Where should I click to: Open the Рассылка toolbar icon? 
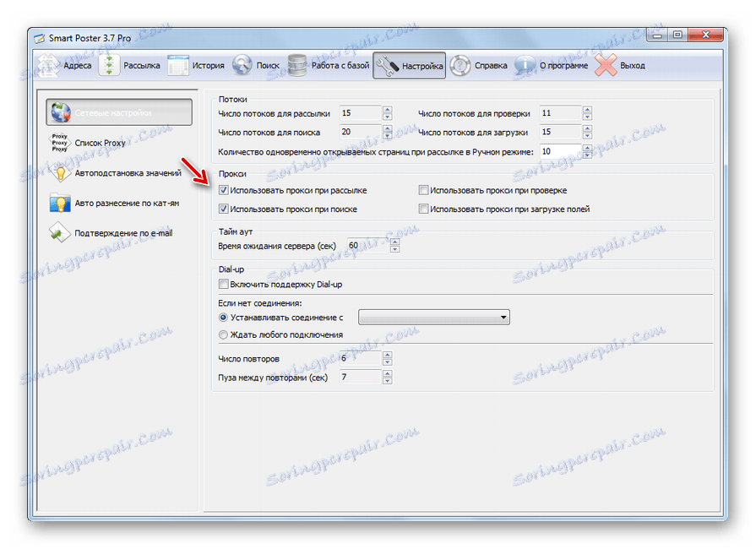110,65
